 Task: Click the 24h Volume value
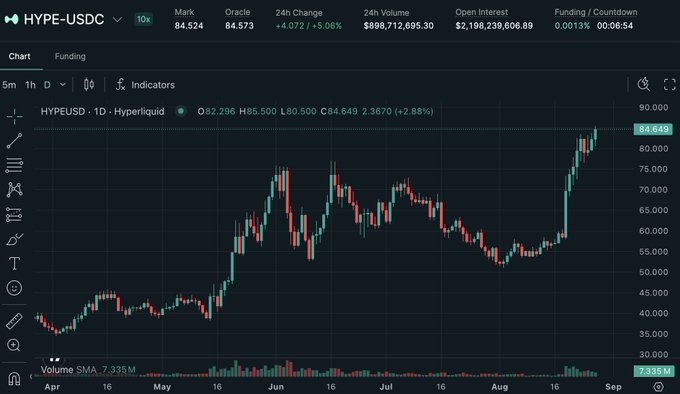(x=399, y=26)
